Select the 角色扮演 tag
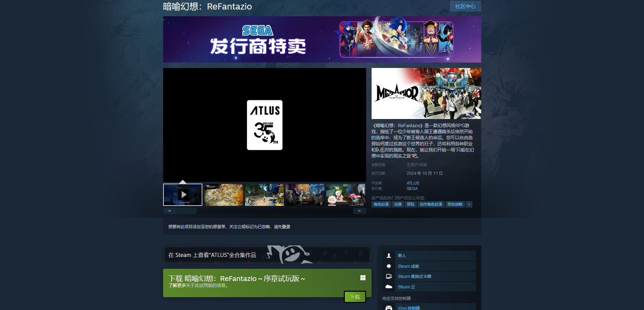The height and width of the screenshot is (310, 644). tap(381, 204)
